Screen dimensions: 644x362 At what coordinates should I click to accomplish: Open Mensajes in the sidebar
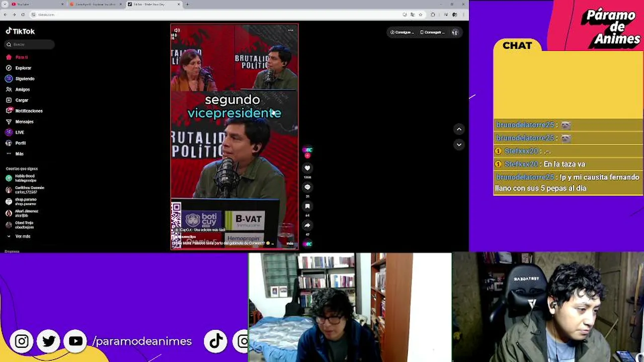pyautogui.click(x=20, y=122)
